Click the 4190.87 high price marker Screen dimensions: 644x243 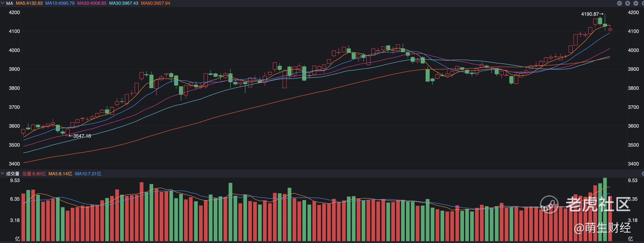(592, 14)
